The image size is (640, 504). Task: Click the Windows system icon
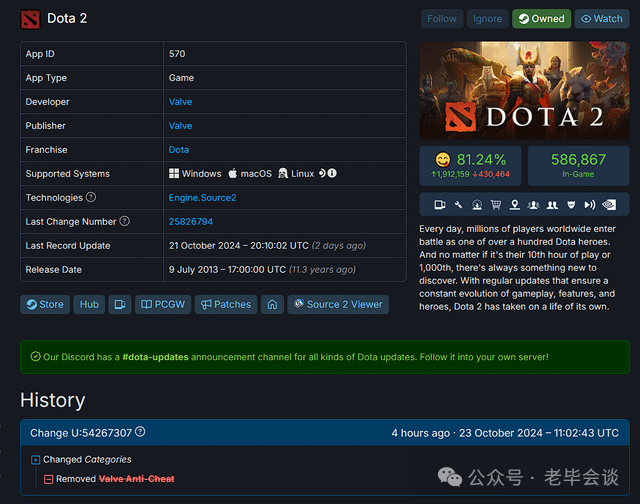click(x=174, y=173)
